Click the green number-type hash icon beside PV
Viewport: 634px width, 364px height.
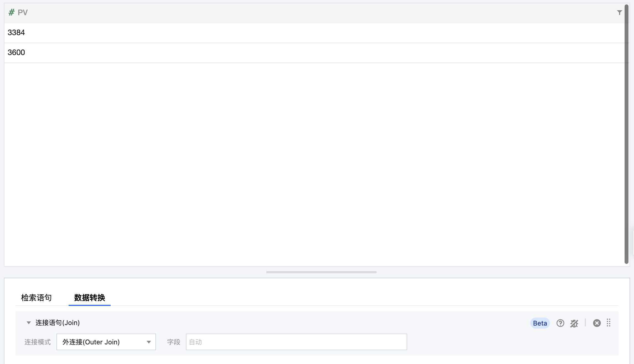[11, 12]
